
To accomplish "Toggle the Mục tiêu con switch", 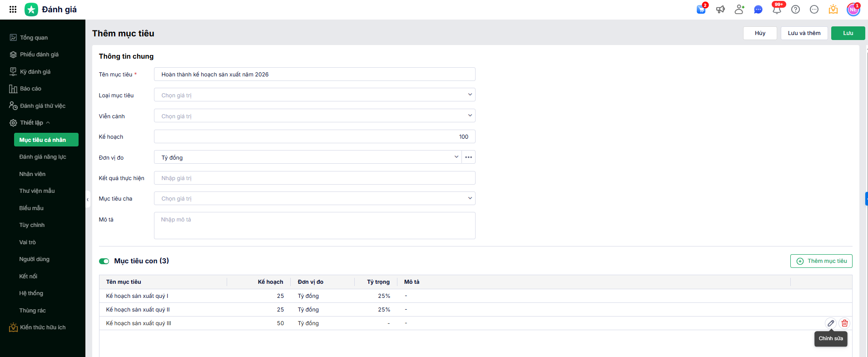I will 104,261.
